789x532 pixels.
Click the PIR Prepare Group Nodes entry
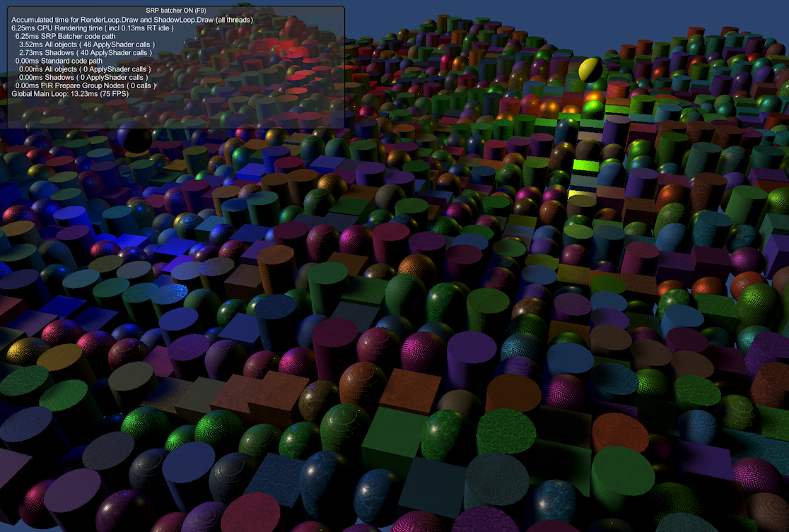tap(85, 85)
